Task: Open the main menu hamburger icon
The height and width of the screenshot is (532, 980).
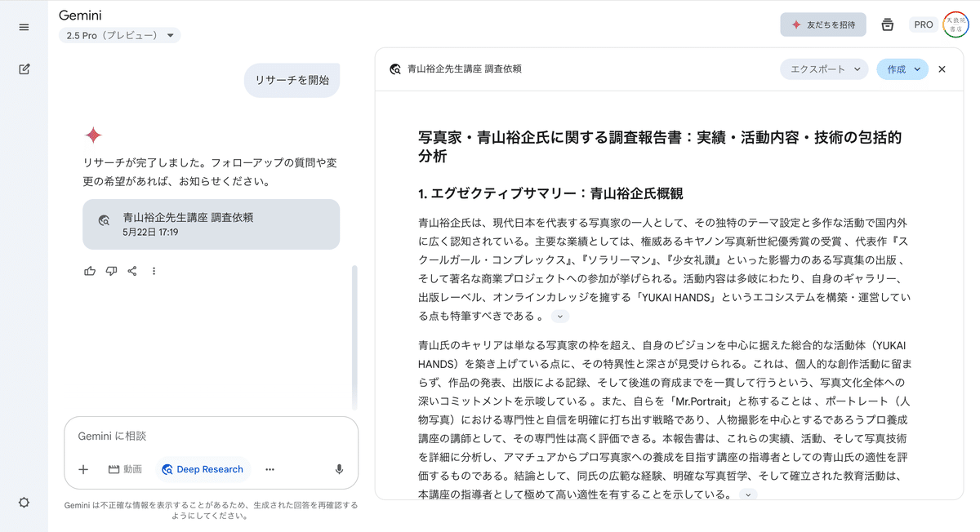Action: point(24,27)
